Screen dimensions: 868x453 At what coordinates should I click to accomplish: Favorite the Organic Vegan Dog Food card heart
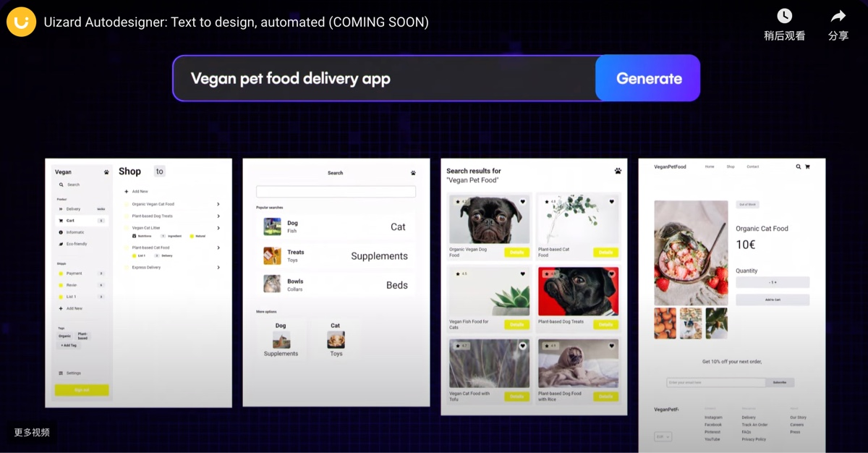pos(522,202)
